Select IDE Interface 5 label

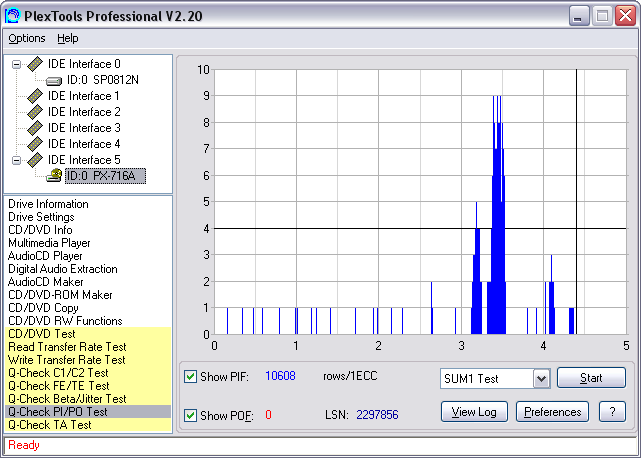tap(84, 159)
